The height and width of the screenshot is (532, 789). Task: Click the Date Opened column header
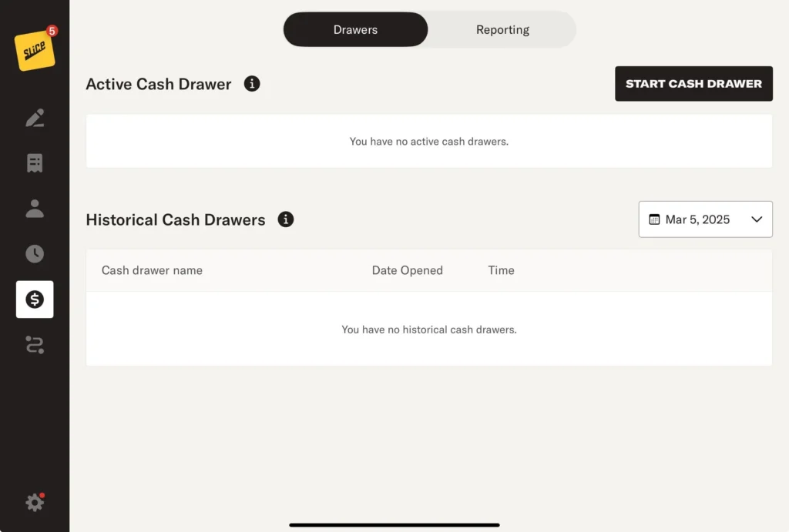click(x=407, y=270)
